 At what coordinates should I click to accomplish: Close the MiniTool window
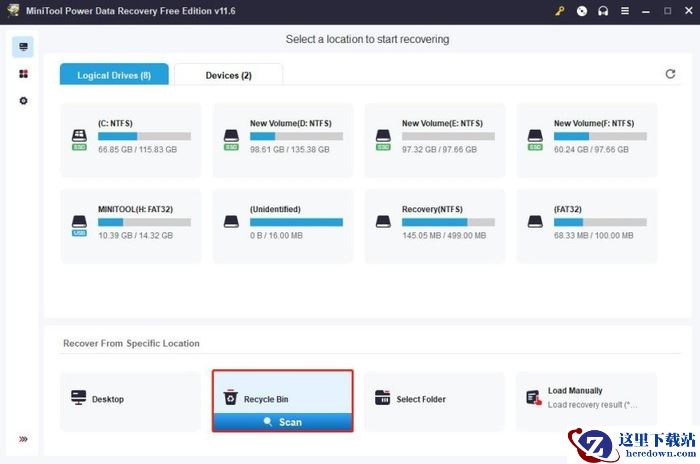[x=689, y=11]
